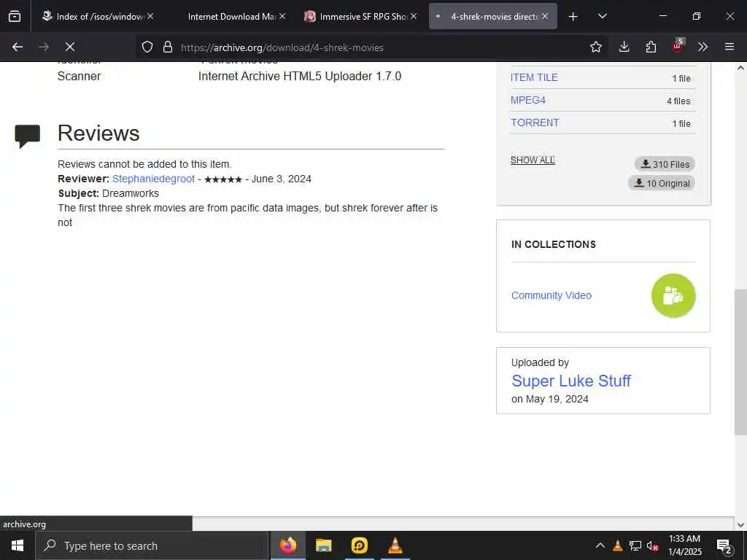Go back to previous page

click(x=18, y=47)
